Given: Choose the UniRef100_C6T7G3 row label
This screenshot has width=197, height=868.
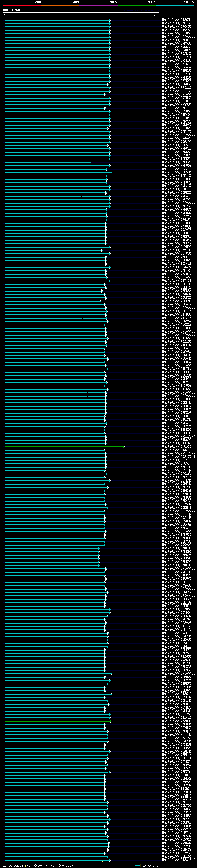Looking at the screenshot, I should (x=177, y=91).
